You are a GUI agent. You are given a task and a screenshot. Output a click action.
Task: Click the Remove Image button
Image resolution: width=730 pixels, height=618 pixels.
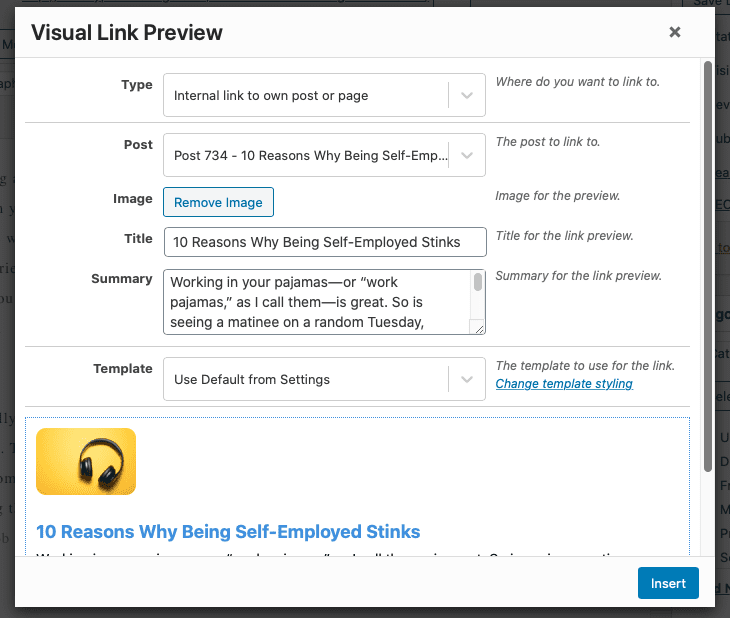click(x=218, y=202)
